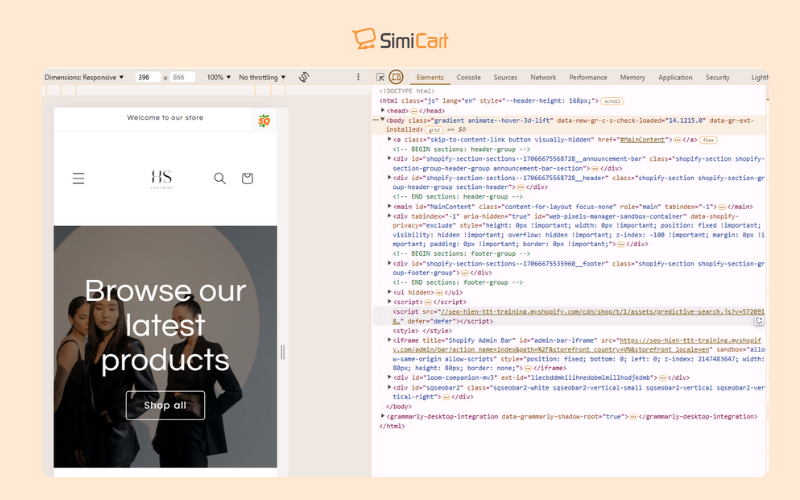Click the HS store logo
This screenshot has height=500, width=800.
pos(162,179)
